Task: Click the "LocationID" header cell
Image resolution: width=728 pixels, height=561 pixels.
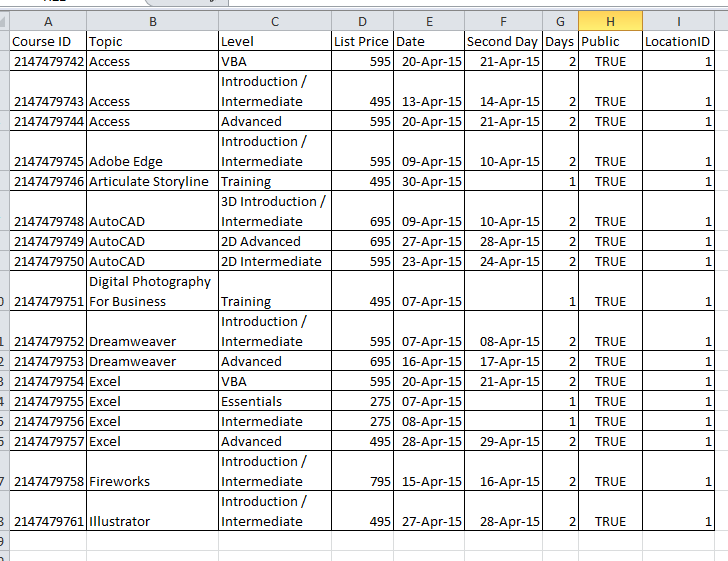Action: [x=678, y=42]
